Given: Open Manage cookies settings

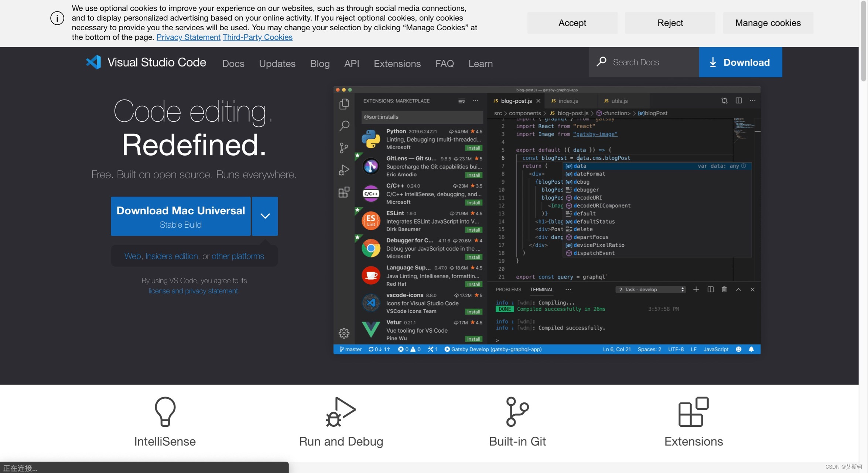Looking at the screenshot, I should pos(768,23).
